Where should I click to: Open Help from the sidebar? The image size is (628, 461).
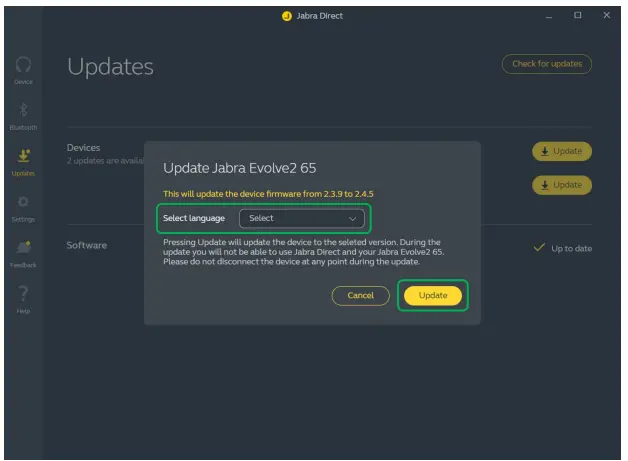tap(23, 300)
